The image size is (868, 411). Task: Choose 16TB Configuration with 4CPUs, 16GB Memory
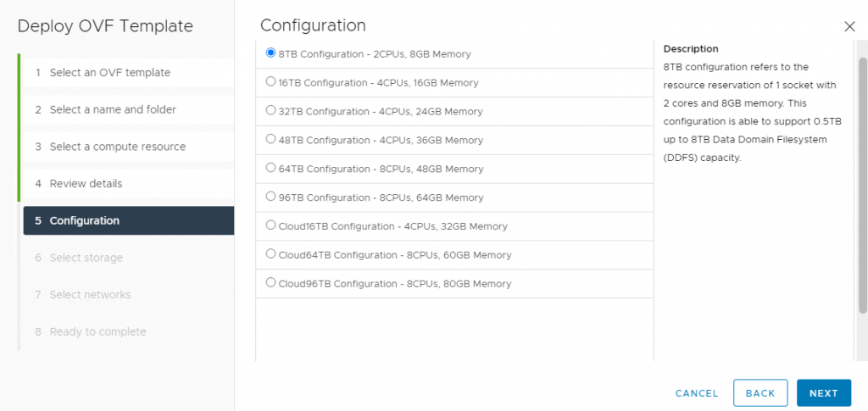[x=270, y=82]
